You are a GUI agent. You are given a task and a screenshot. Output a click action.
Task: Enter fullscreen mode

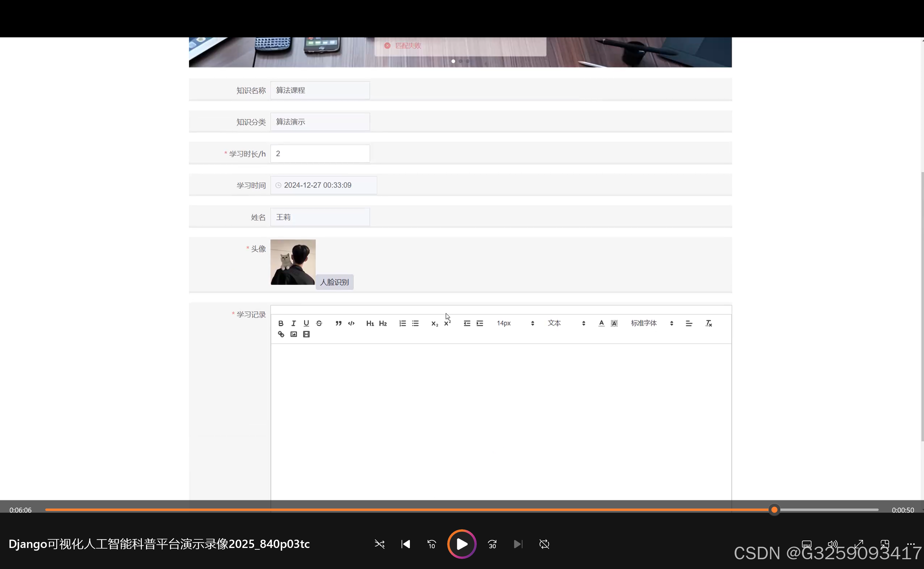[x=859, y=544]
